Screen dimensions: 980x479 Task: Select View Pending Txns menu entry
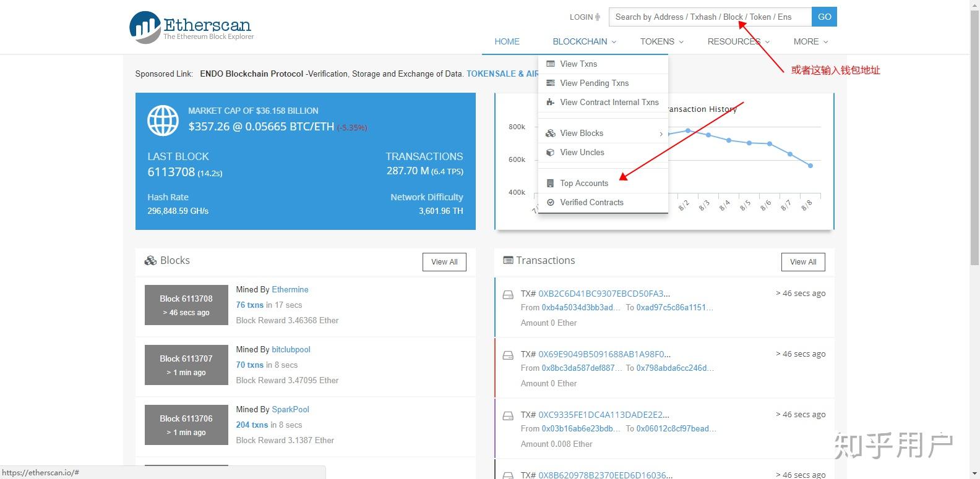coord(603,83)
